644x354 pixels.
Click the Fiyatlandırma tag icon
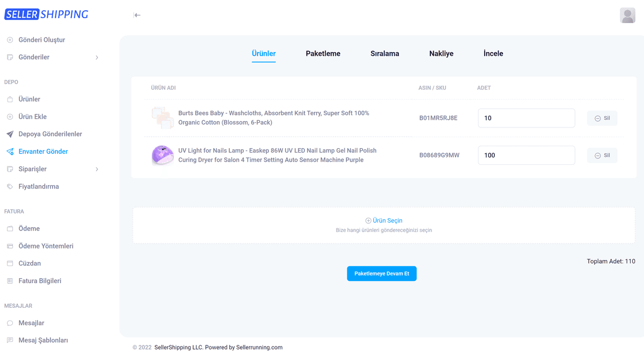[10, 186]
